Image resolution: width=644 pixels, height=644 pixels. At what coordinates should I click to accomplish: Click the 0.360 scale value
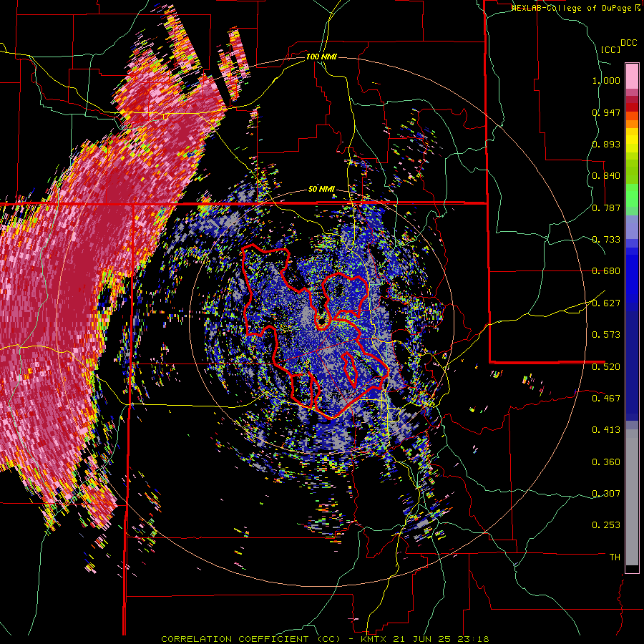click(606, 462)
